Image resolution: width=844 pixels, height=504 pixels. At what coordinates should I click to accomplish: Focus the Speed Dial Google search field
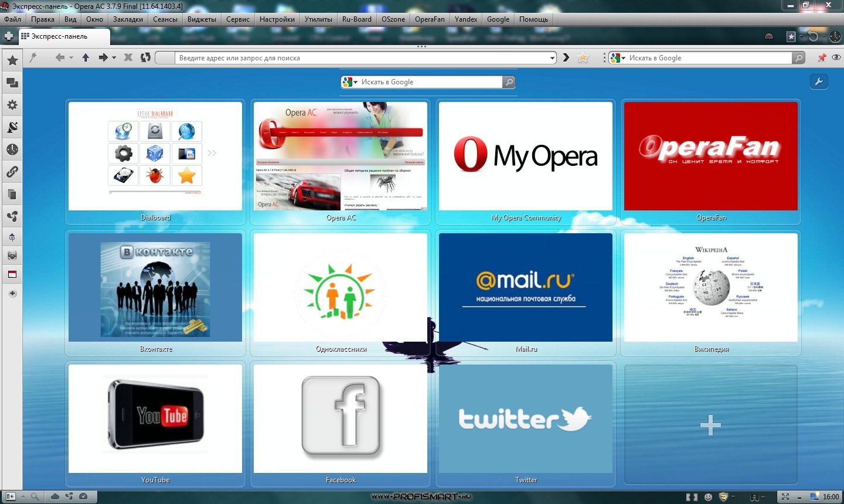point(431,82)
